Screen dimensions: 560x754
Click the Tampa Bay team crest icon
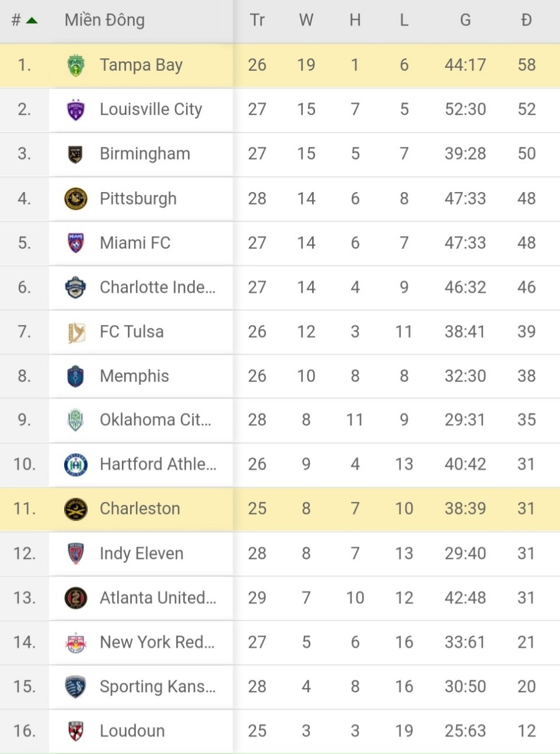pos(76,65)
